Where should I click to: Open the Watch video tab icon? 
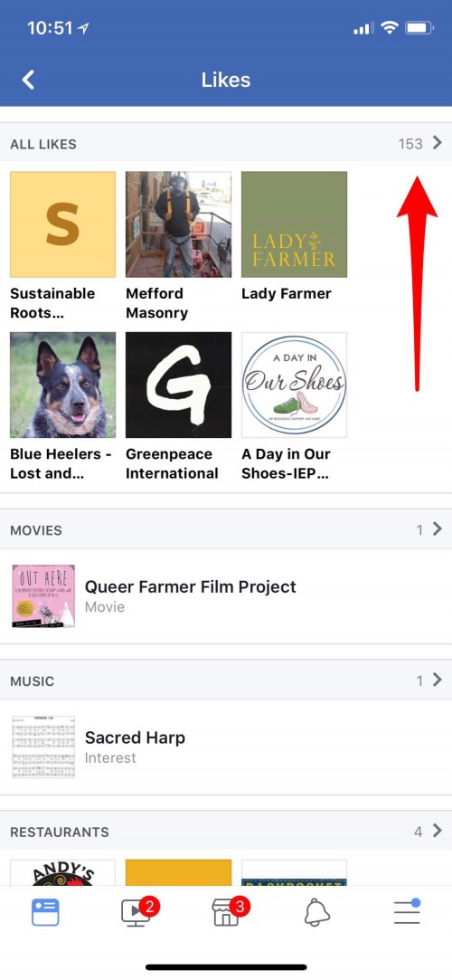coord(137,911)
